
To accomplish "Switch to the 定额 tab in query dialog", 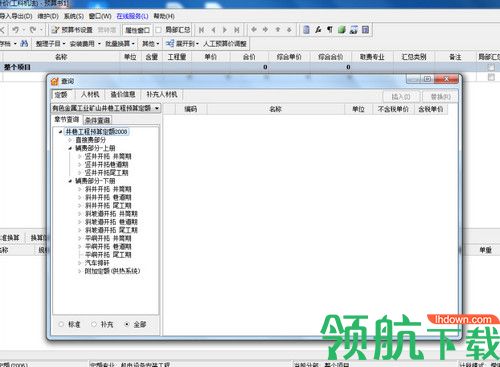I will click(x=61, y=95).
